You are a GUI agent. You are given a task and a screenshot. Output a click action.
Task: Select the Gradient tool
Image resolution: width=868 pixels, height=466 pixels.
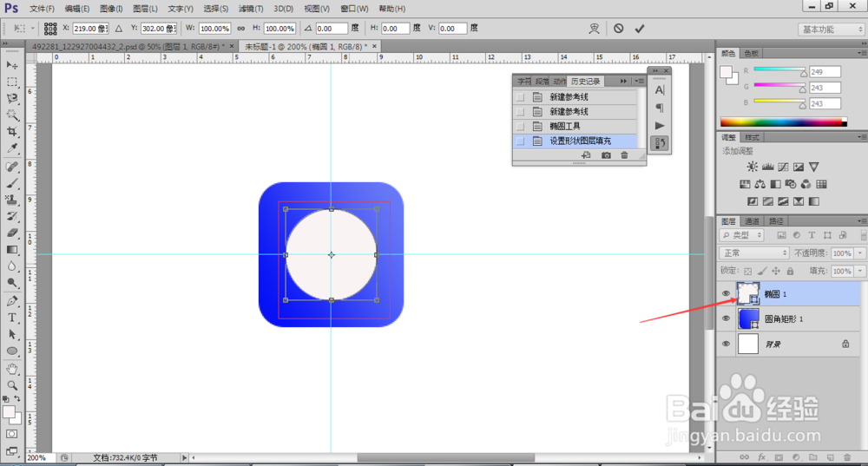pos(11,250)
